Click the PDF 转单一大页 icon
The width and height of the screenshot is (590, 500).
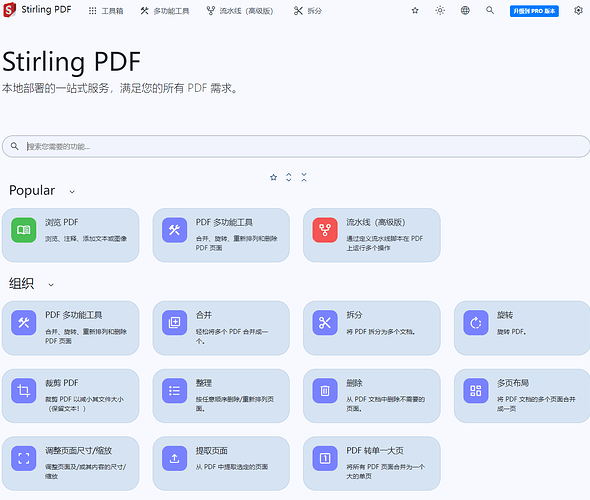[x=325, y=458]
